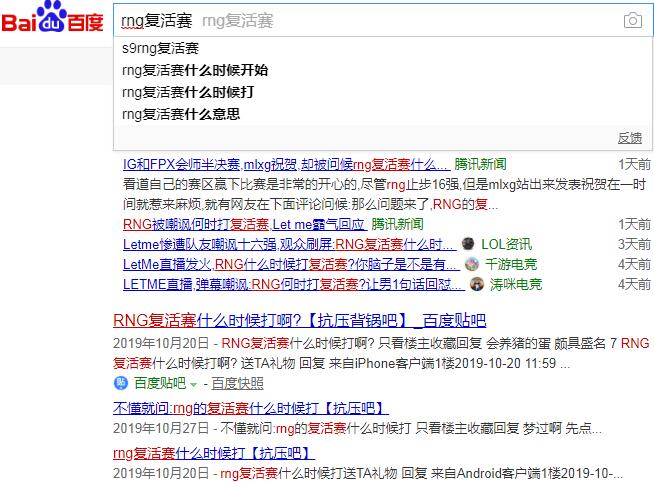Expand the arrow next to 百度贴吧
Image resolution: width=654 pixels, height=482 pixels.
[194, 384]
